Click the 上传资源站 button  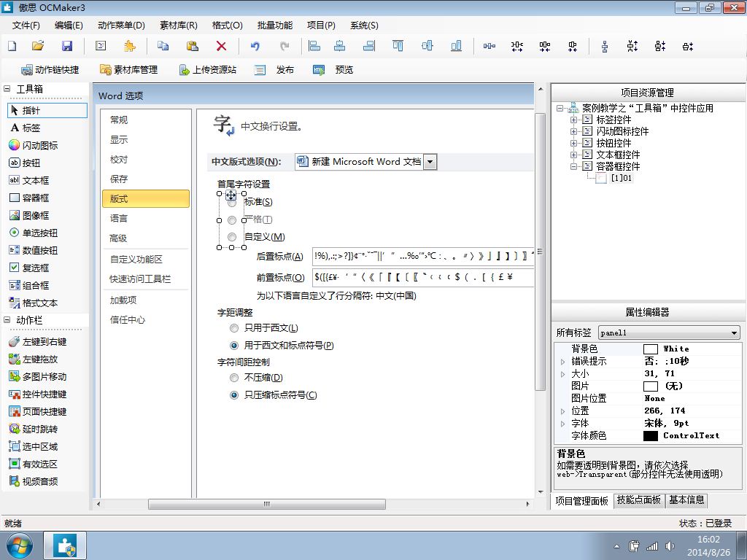click(x=207, y=70)
